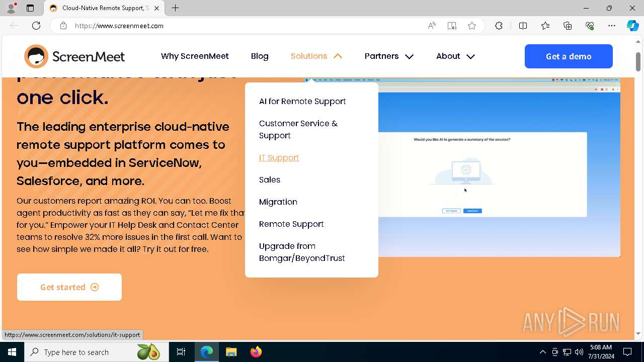
Task: Click the page vertical scrollbar thumb
Action: pos(638,61)
